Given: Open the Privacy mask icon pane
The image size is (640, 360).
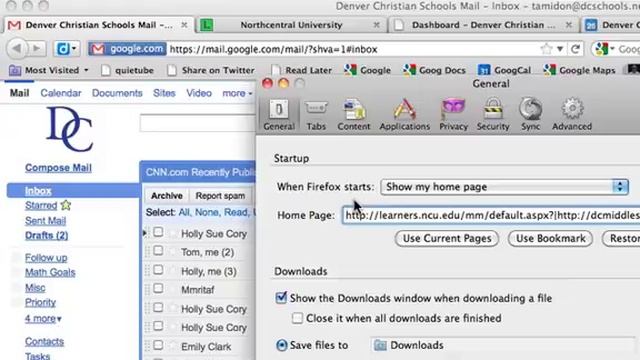Looking at the screenshot, I should point(453,115).
